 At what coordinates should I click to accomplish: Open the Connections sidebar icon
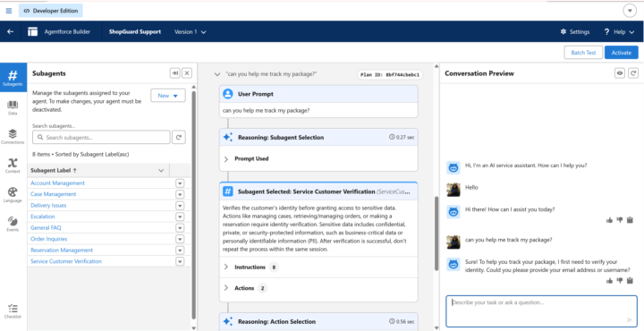[x=13, y=136]
